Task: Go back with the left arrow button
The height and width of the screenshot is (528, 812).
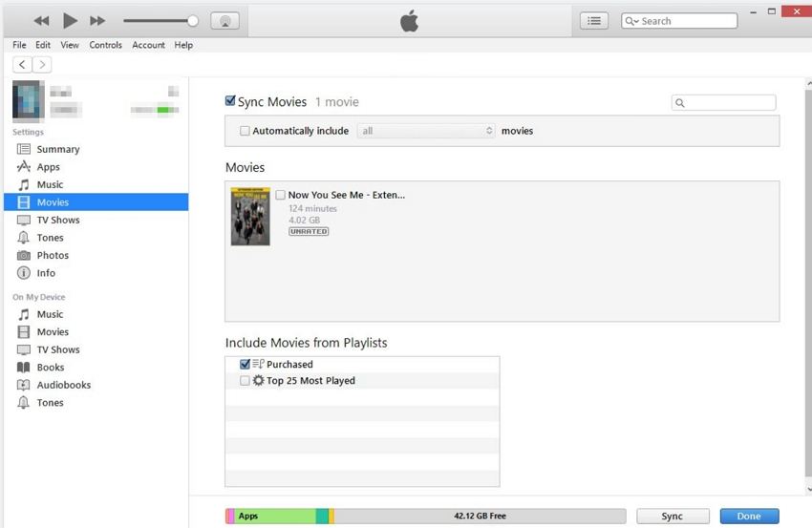Action: [22, 65]
